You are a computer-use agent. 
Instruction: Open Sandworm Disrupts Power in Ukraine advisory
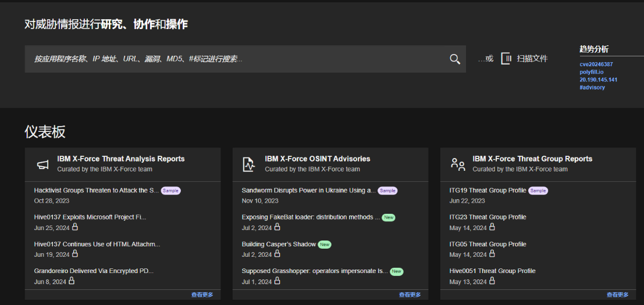[x=309, y=191]
